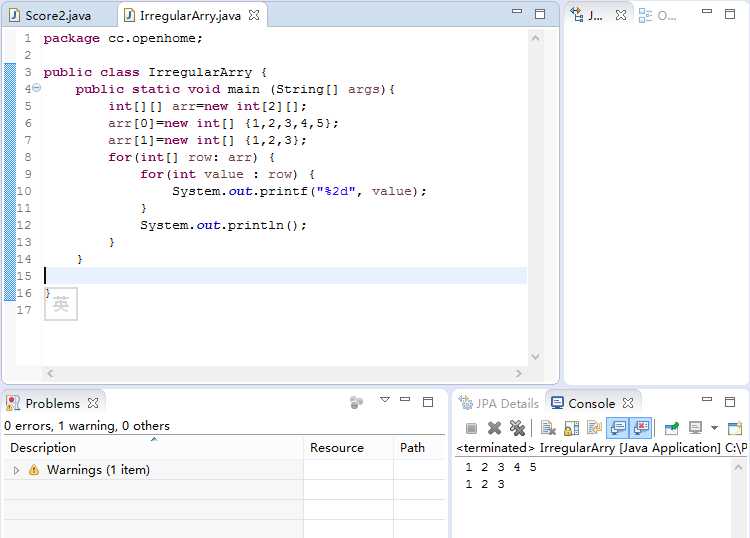This screenshot has width=750, height=538.
Task: Open the type hierarchy J... view tab
Action: [587, 15]
